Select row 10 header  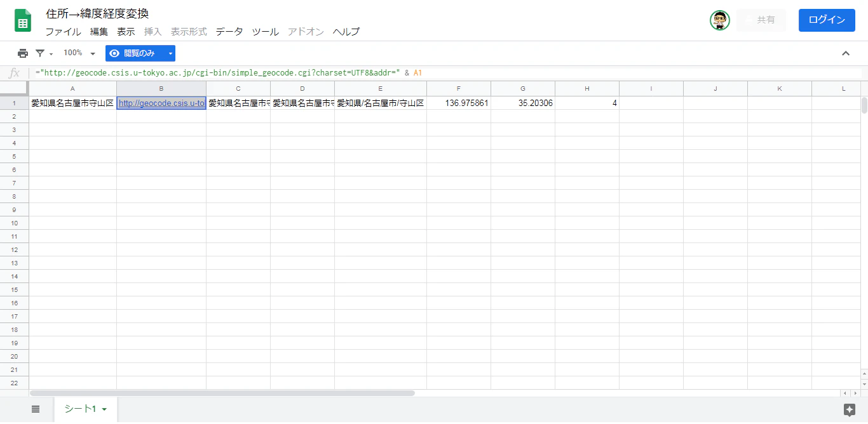click(x=14, y=223)
